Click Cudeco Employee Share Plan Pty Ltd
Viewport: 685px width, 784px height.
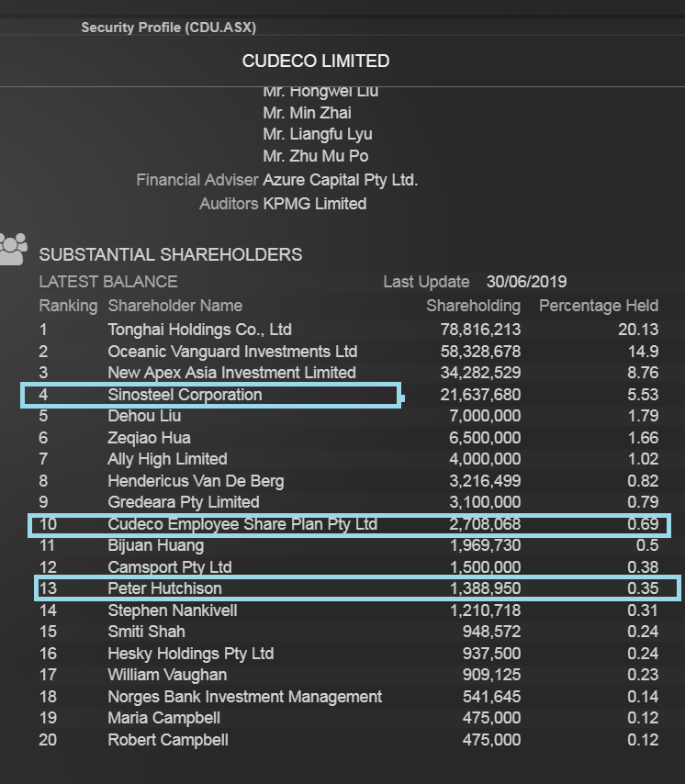(242, 524)
